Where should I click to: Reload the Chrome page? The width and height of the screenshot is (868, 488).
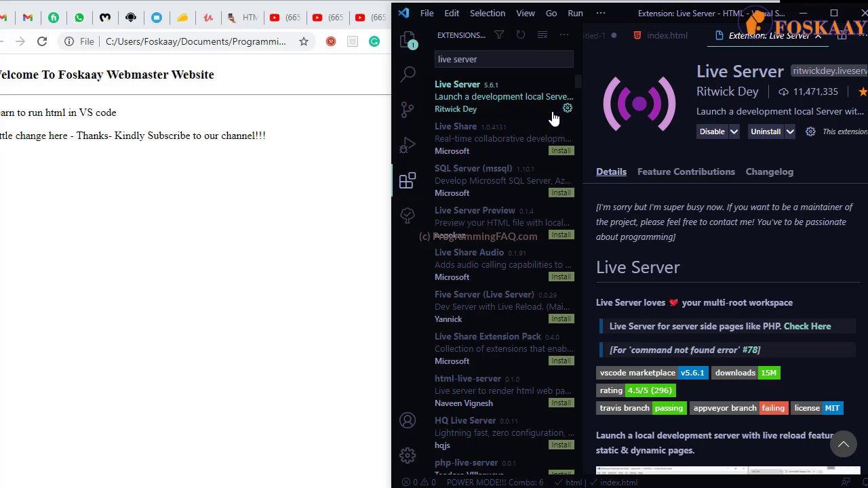click(x=42, y=41)
